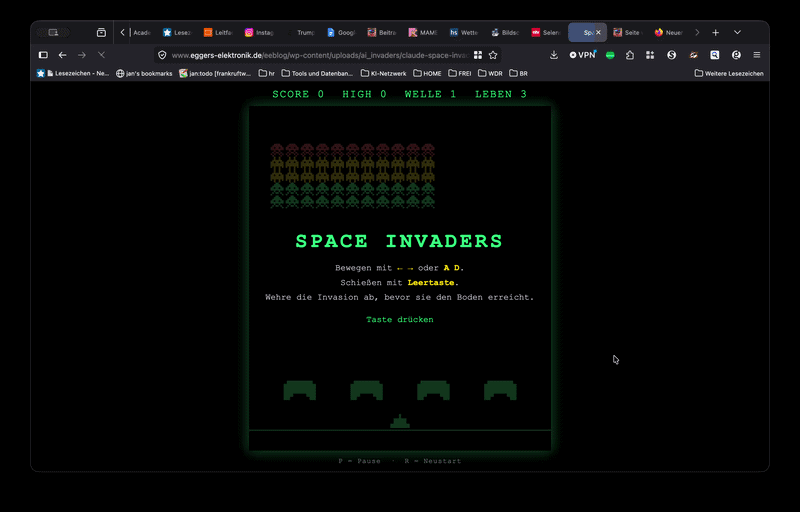
Task: Expand the KI-Netzwerk bookmarks folder
Action: pyautogui.click(x=384, y=73)
